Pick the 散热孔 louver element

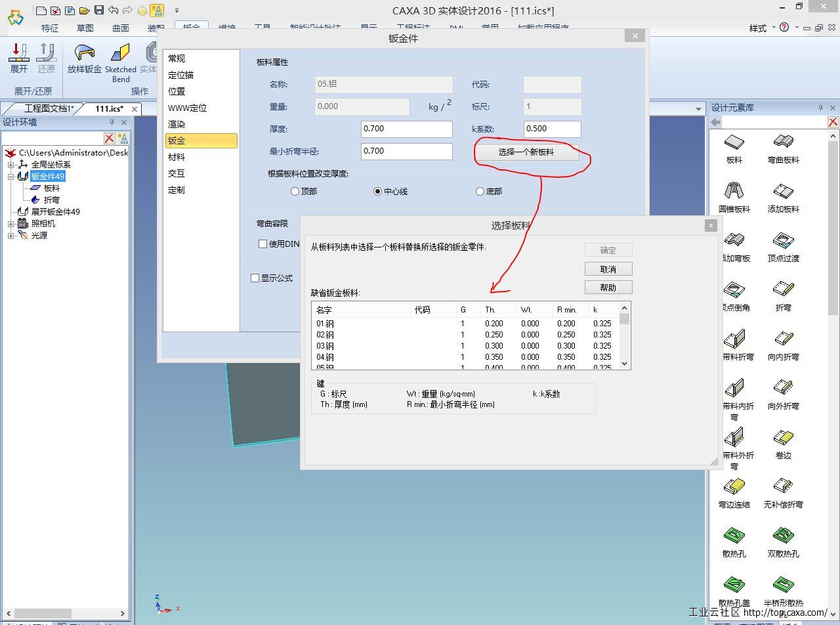(734, 543)
